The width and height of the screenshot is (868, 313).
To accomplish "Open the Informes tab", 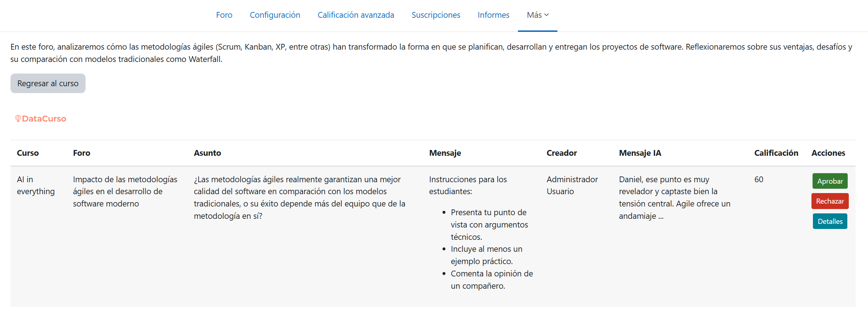I will pyautogui.click(x=493, y=15).
